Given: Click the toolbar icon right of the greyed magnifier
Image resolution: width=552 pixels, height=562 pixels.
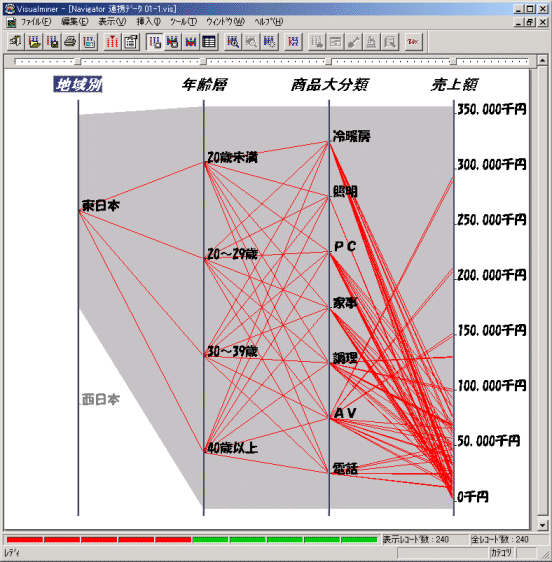Looking at the screenshot, I should (x=270, y=42).
